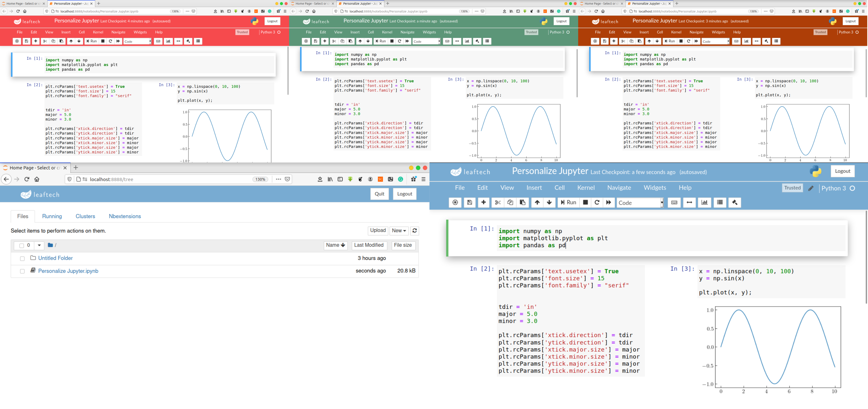Open the Personalize Jupyter.ipynb link
Screen dimensions: 868x409
(68, 271)
